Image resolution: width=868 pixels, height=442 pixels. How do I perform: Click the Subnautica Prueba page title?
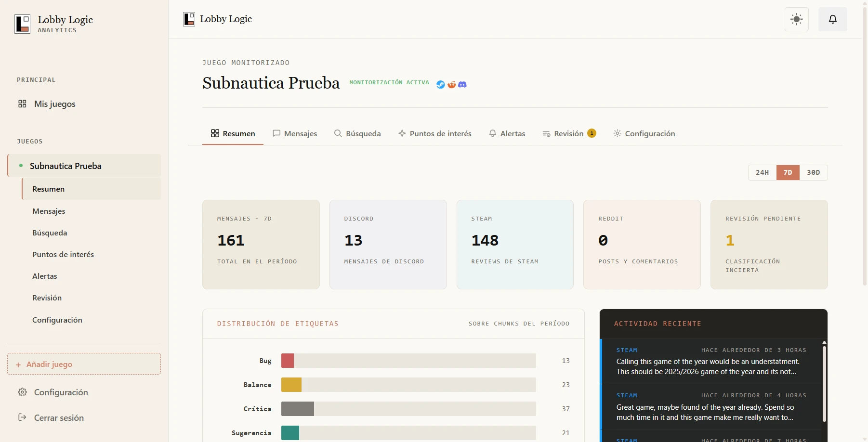click(x=271, y=83)
